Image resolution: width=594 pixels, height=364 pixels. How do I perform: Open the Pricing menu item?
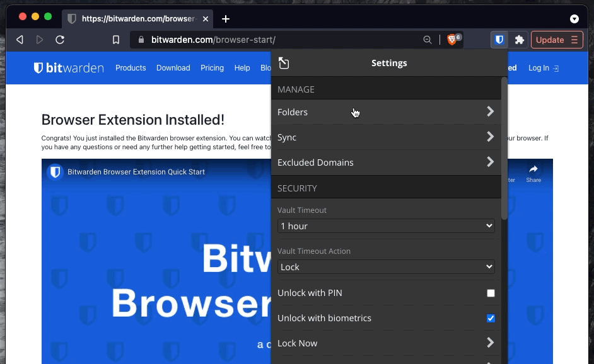212,68
